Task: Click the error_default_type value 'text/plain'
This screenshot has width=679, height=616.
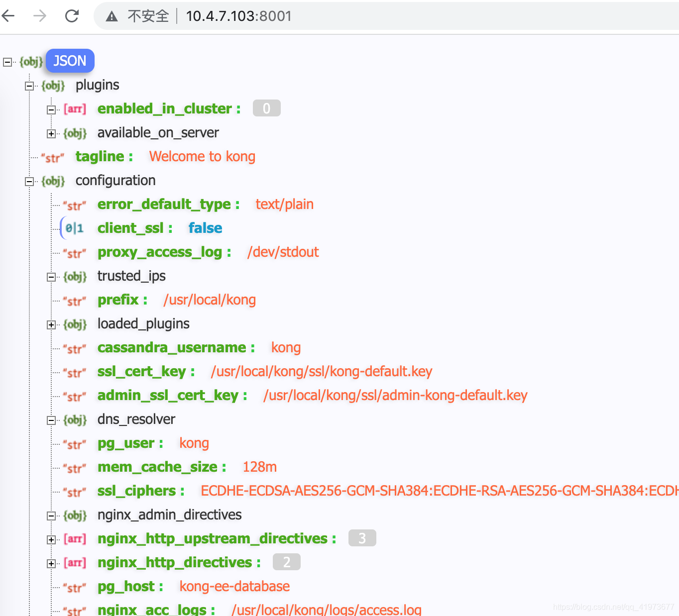Action: pyautogui.click(x=284, y=205)
